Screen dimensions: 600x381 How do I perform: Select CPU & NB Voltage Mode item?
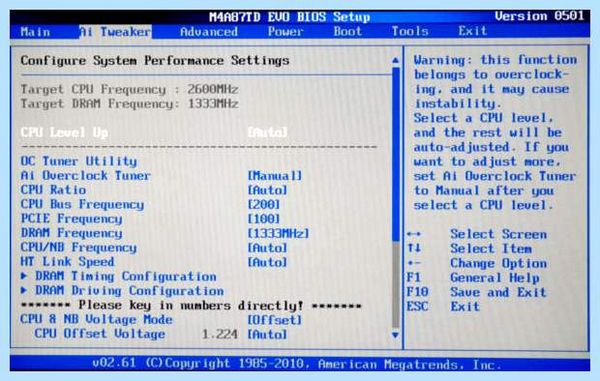(96, 320)
